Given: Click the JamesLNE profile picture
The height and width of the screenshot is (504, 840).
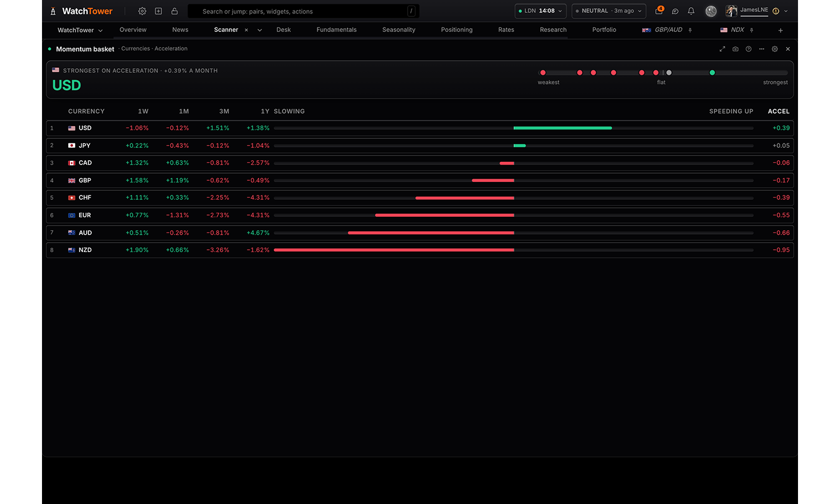Looking at the screenshot, I should click(731, 11).
